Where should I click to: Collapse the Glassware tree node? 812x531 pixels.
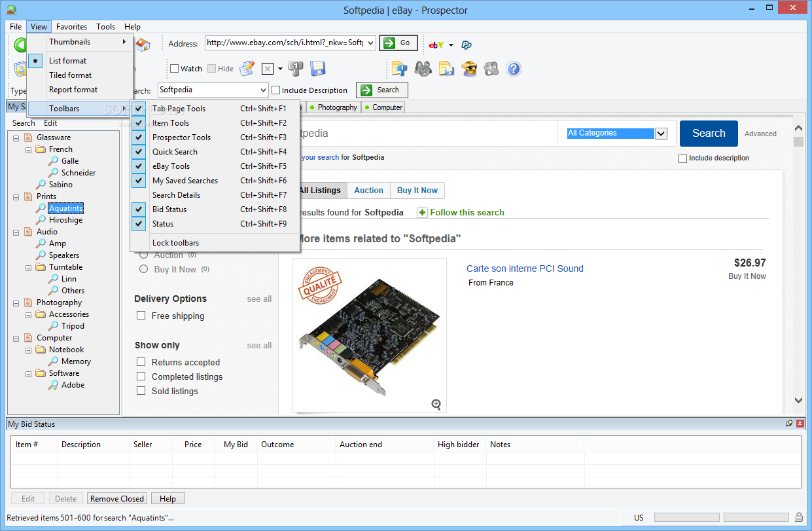click(x=16, y=137)
